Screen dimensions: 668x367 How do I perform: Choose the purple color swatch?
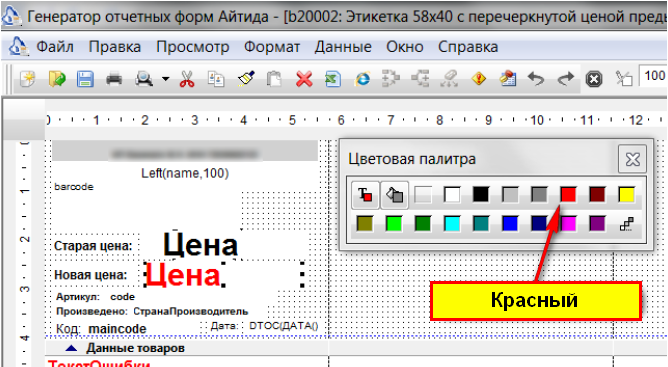point(597,224)
